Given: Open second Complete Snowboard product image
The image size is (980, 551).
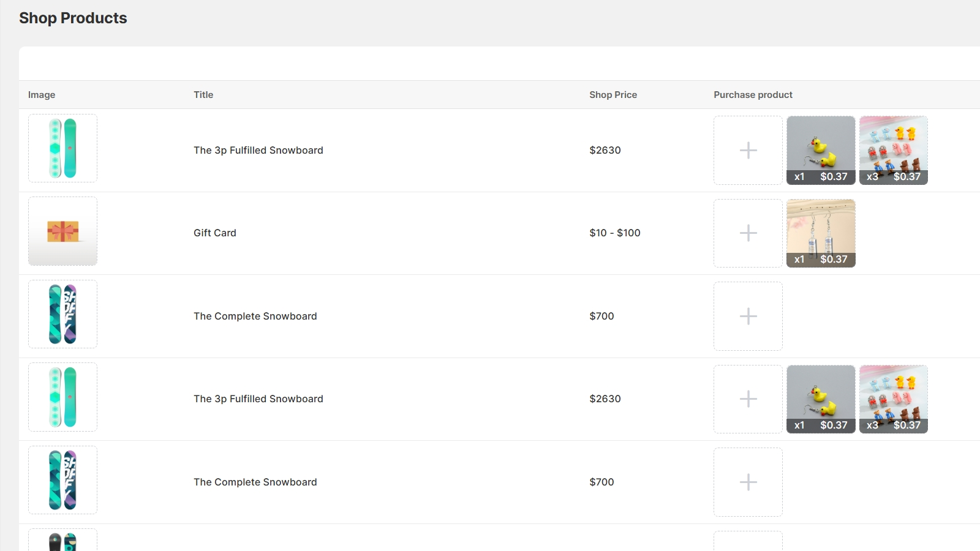Looking at the screenshot, I should 62,480.
